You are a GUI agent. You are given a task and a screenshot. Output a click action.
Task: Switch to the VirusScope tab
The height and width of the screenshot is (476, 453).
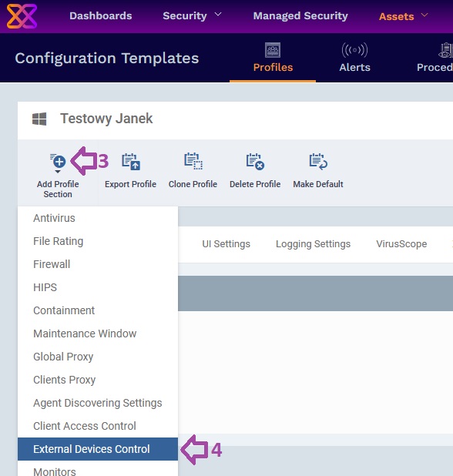point(401,244)
